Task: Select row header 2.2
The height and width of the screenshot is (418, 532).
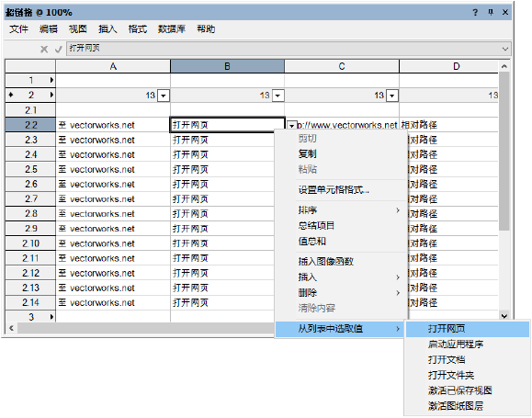Action: coord(30,125)
